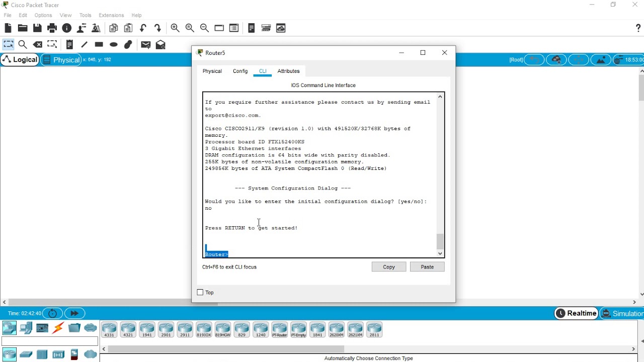Select the Draw Rectangle tool
Image resolution: width=644 pixels, height=362 pixels.
(x=99, y=45)
